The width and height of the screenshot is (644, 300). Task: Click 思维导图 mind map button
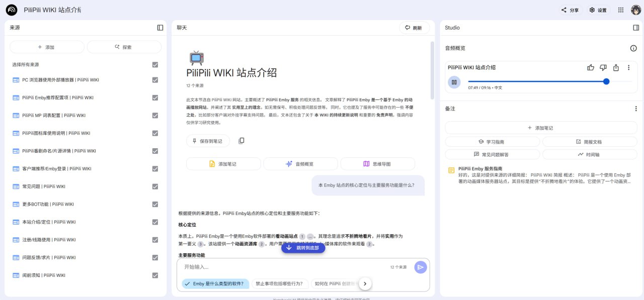[x=378, y=164]
